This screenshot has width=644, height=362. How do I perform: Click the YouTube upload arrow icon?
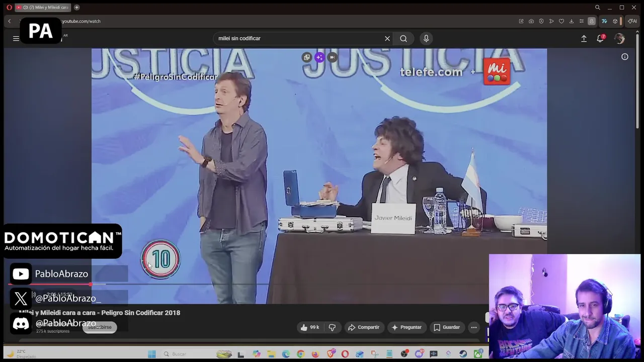coord(584,38)
